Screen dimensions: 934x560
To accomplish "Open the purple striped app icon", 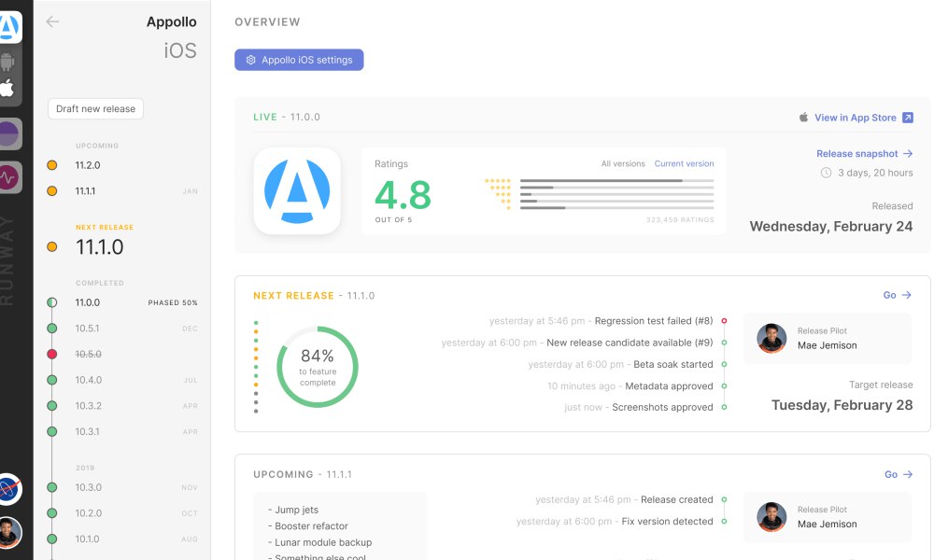I will point(9,133).
